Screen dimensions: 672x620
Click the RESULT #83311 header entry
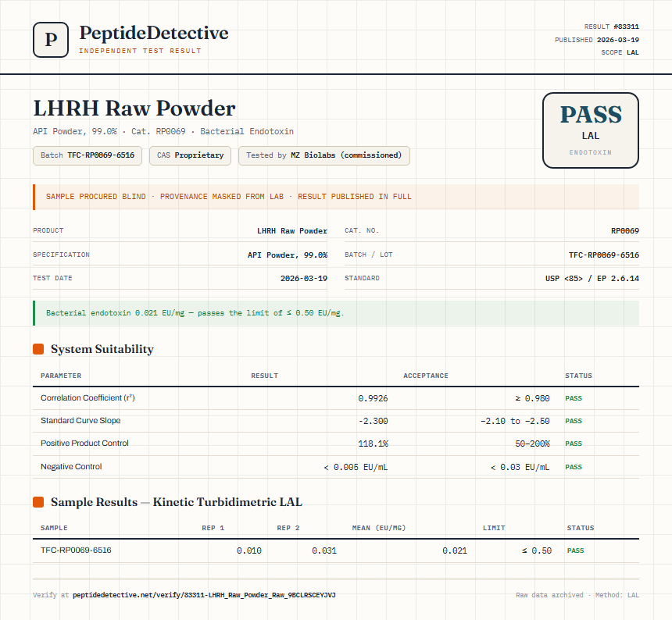point(612,27)
